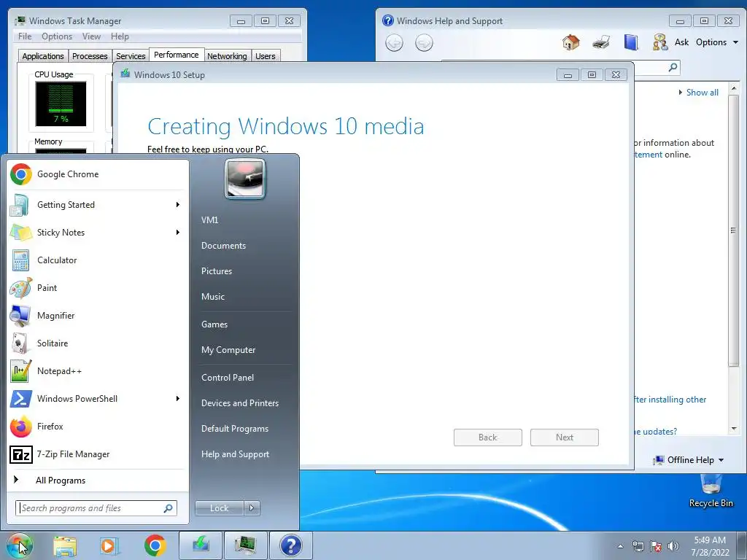Open Google Chrome from the Start menu
747x560 pixels.
(x=98, y=174)
